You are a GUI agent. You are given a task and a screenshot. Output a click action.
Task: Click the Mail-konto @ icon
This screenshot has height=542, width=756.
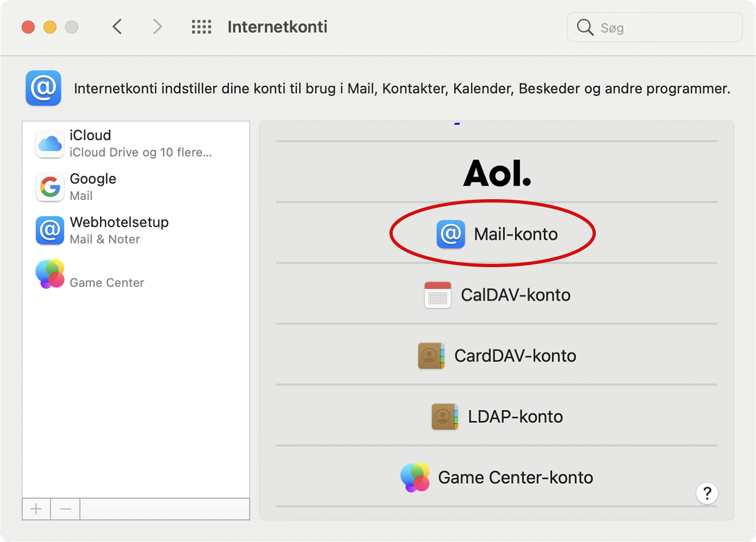point(451,234)
